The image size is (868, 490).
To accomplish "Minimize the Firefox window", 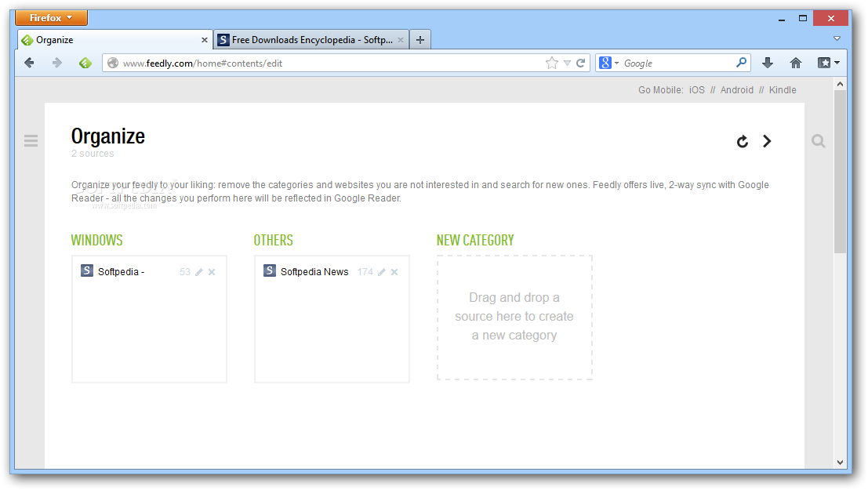I will [782, 19].
